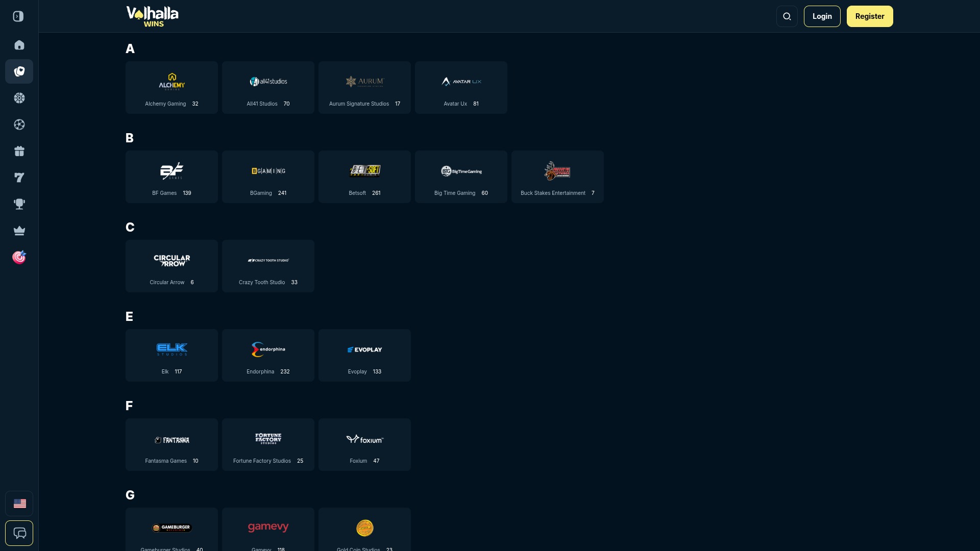Click the target challenge icon in sidebar

[x=19, y=257]
